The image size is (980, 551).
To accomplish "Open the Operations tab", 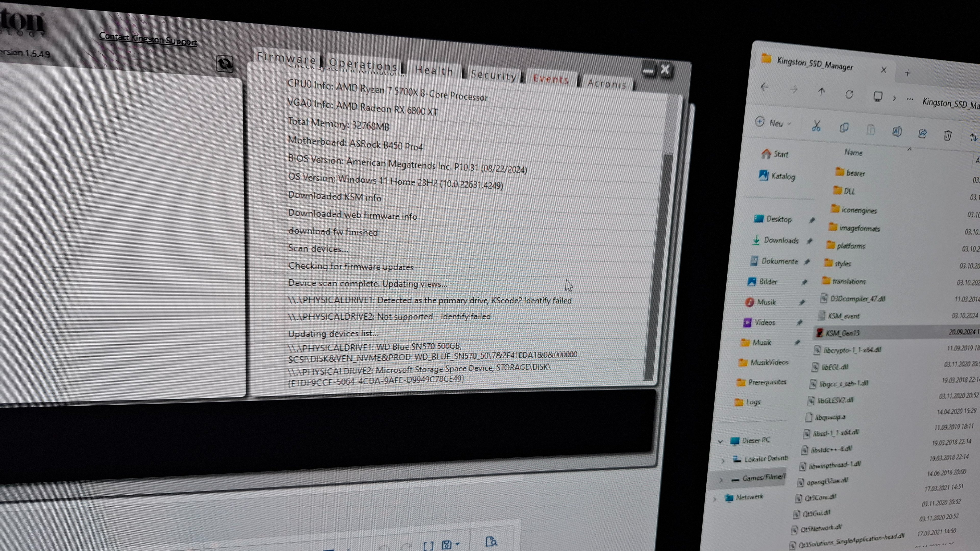I will pyautogui.click(x=363, y=65).
